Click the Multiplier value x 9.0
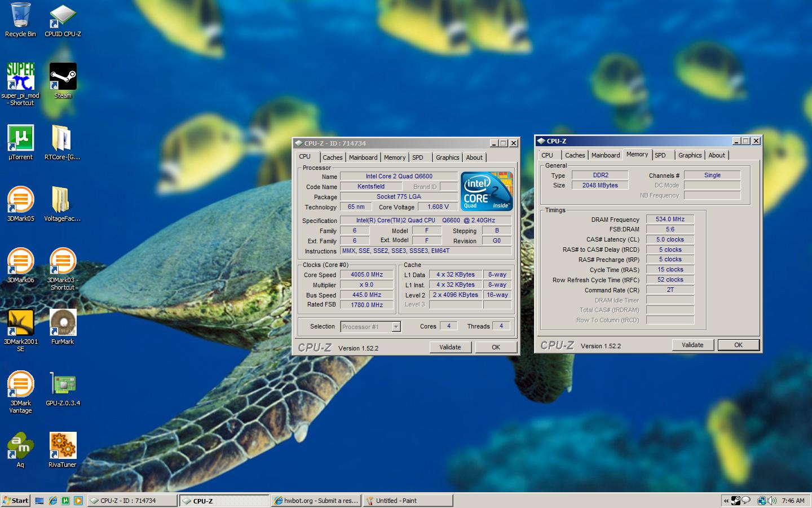Screen dimensions: 812x508 click(367, 285)
